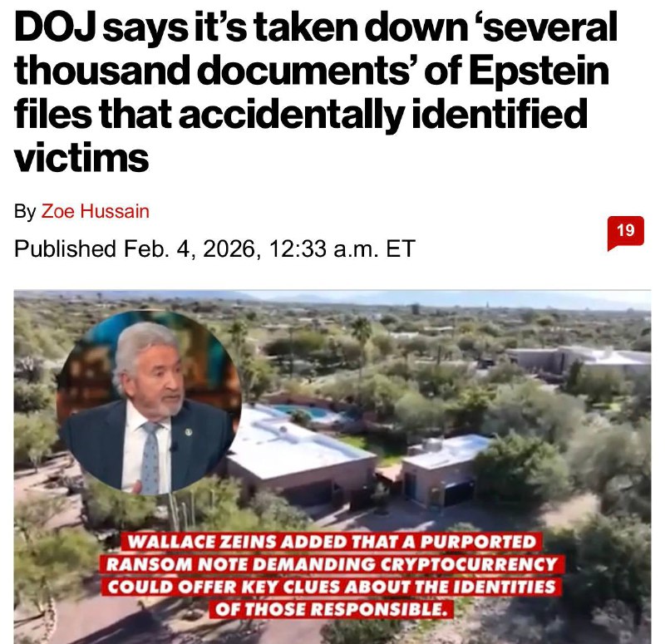
Task: Click the man's blue patterned tie in inset
Action: pyautogui.click(x=150, y=453)
